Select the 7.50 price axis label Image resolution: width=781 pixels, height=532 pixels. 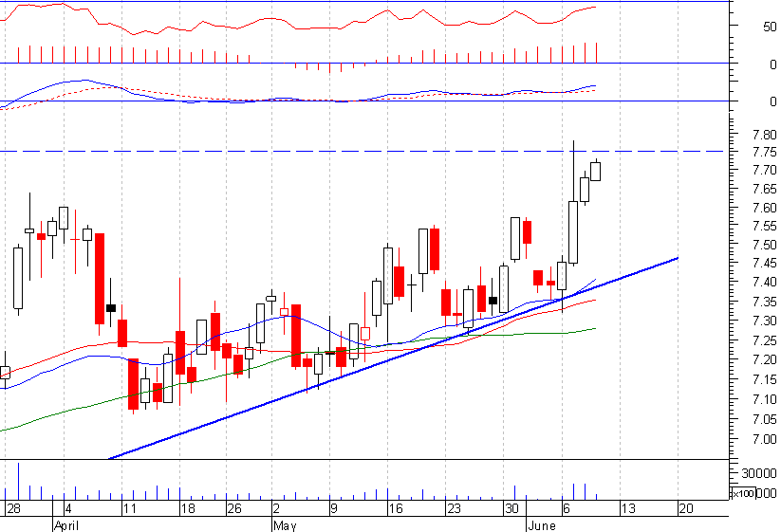[x=764, y=245]
